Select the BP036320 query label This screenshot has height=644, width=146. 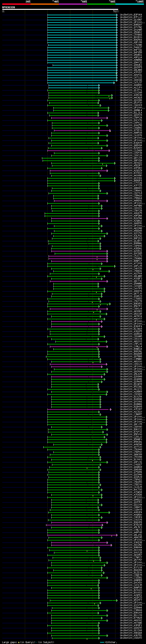8,7
